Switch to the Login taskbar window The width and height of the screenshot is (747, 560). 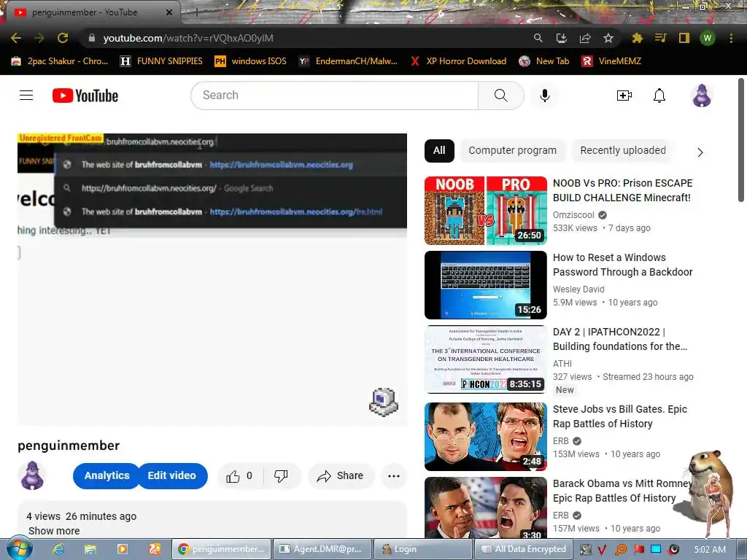(422, 549)
